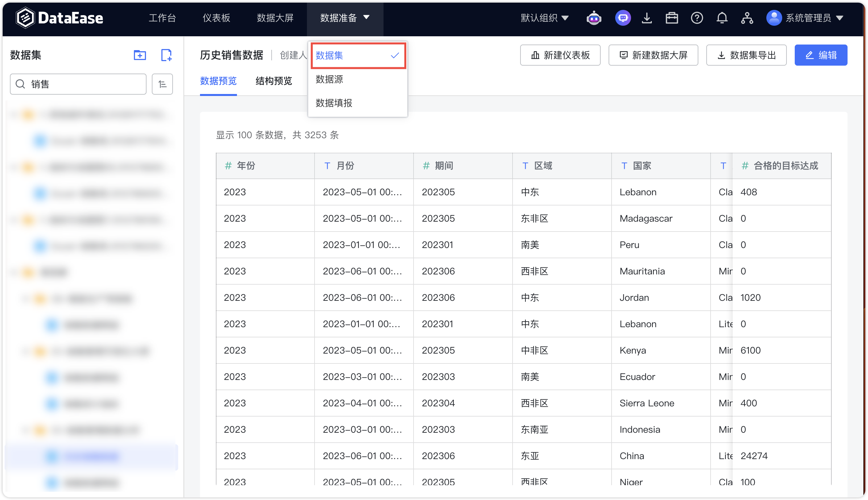The width and height of the screenshot is (868, 500).
Task: Open the notification bell icon
Action: 722,17
